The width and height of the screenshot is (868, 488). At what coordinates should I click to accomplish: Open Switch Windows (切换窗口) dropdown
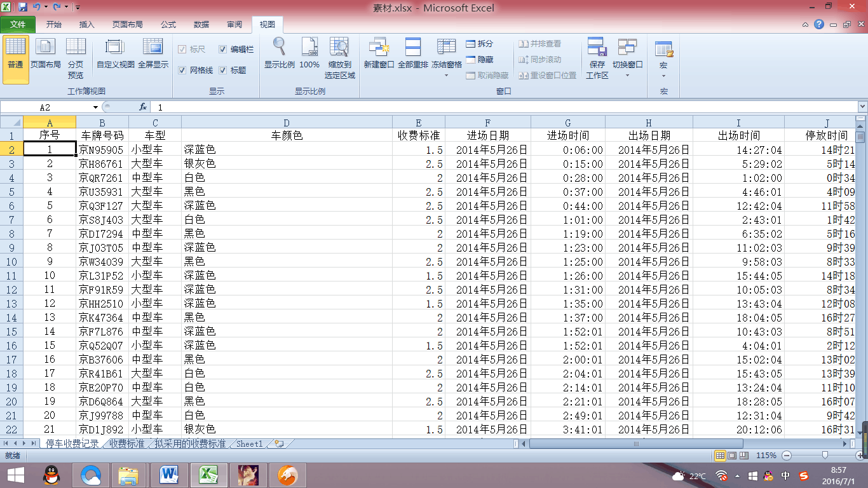click(x=628, y=58)
